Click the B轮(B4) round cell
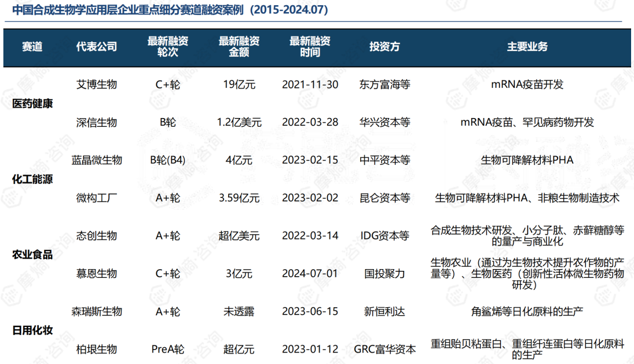The height and width of the screenshot is (364, 634). coord(168,160)
